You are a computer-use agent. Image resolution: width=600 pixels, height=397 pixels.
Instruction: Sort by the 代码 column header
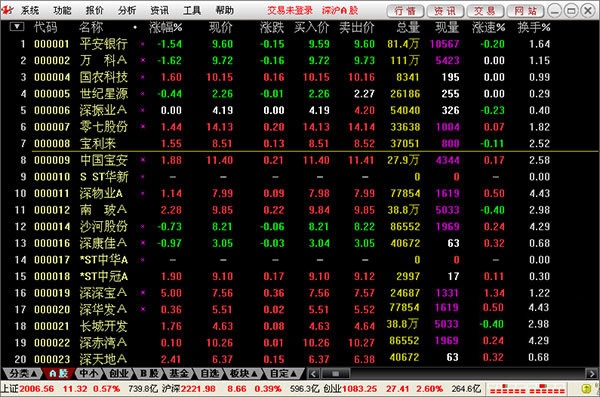(x=46, y=27)
